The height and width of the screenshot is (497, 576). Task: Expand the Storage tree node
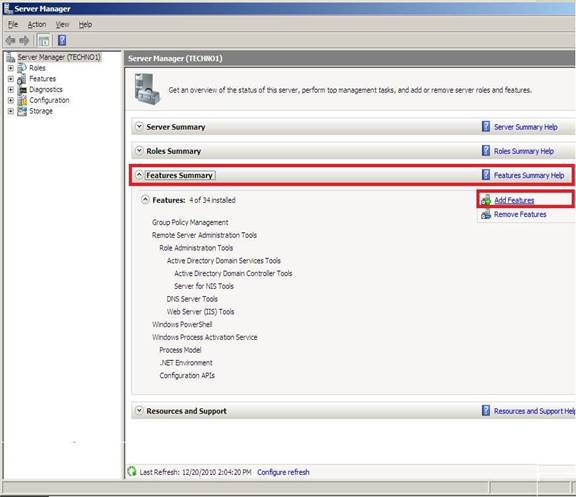(11, 111)
